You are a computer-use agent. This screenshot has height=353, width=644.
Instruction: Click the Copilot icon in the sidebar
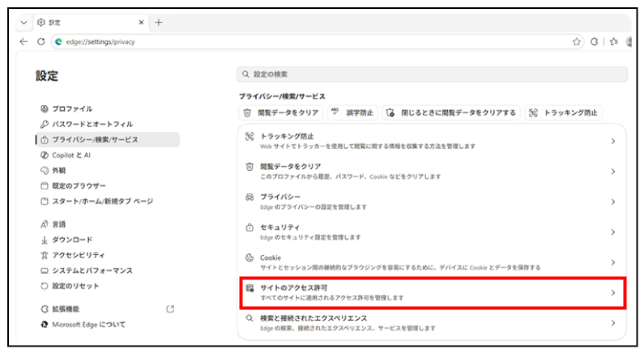45,155
